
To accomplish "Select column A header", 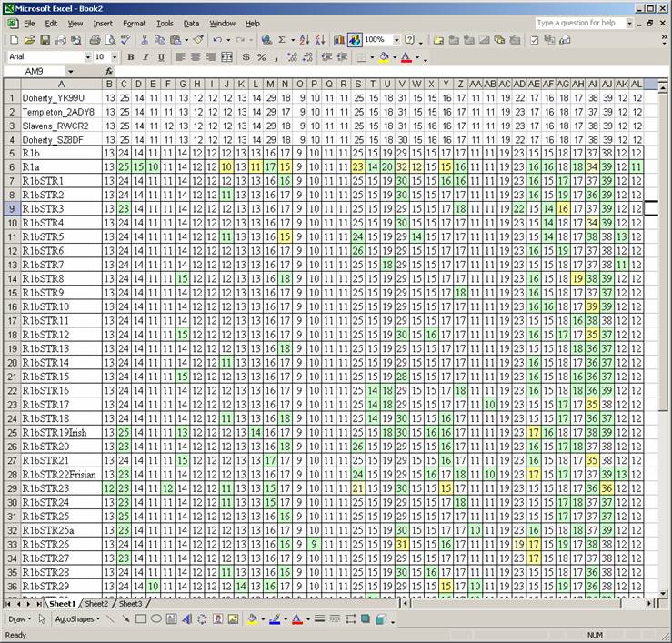I will tap(61, 84).
